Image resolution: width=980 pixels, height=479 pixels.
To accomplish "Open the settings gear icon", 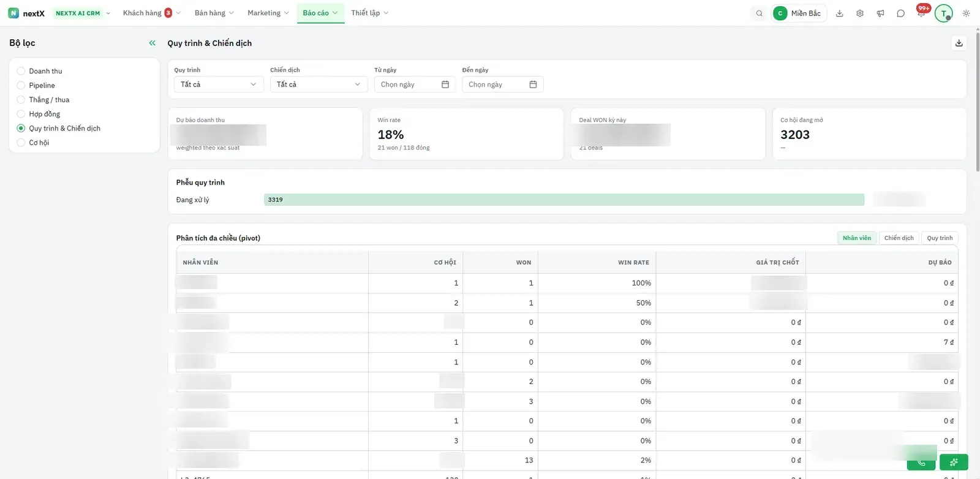I will point(860,13).
